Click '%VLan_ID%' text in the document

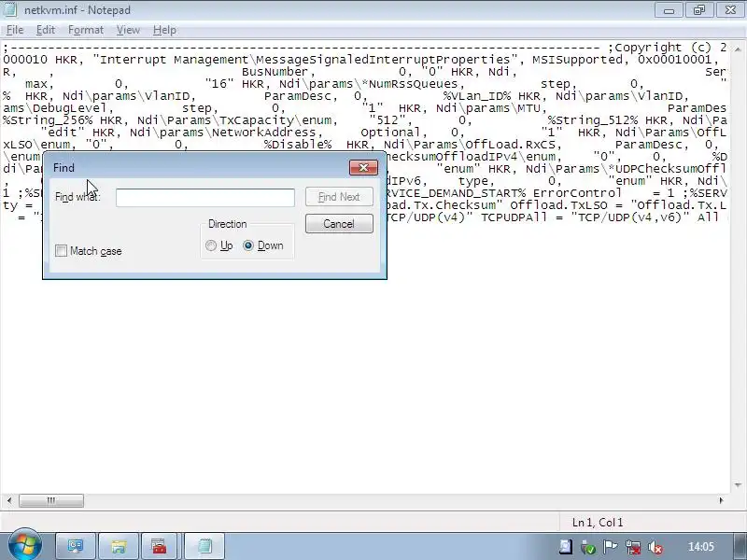coord(476,96)
